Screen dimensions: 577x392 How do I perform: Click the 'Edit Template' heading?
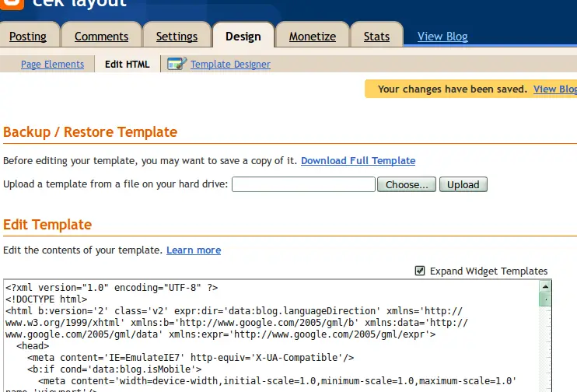click(47, 225)
